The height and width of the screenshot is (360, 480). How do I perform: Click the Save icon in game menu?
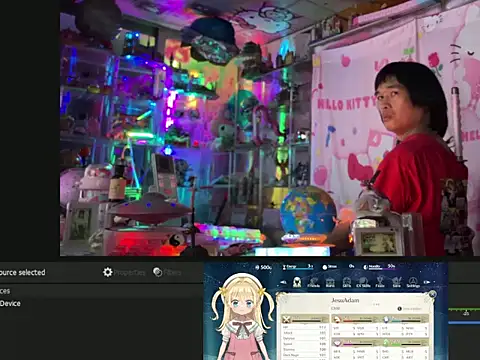[x=397, y=283]
